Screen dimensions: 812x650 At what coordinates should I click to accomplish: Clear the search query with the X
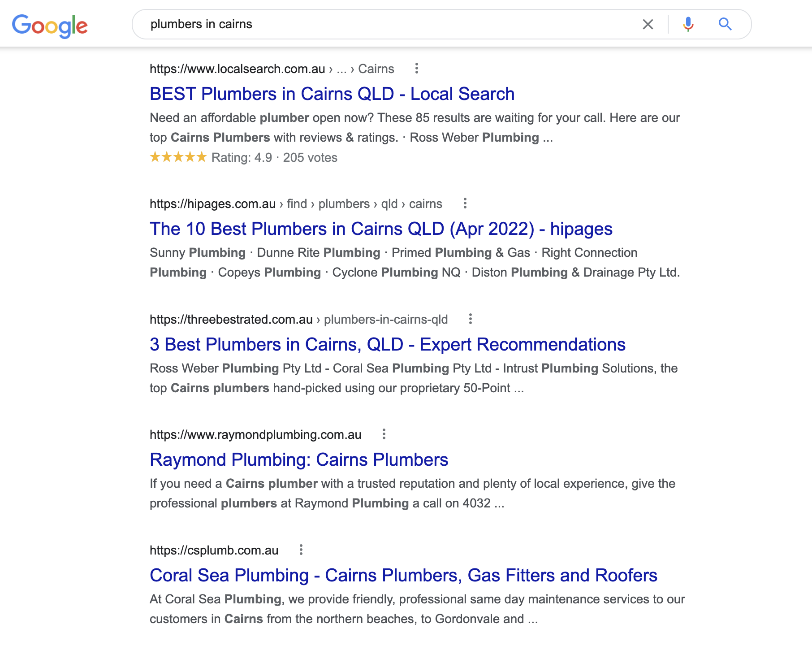648,24
